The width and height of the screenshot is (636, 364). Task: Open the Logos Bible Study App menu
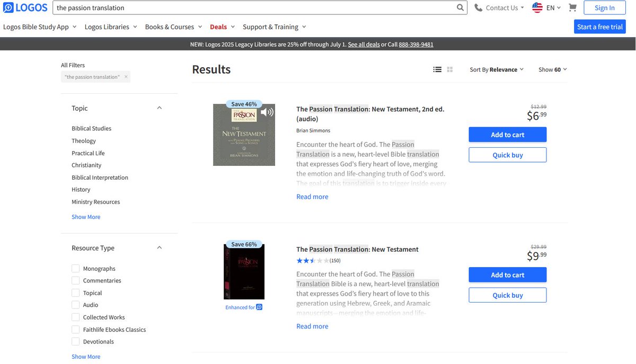[40, 26]
